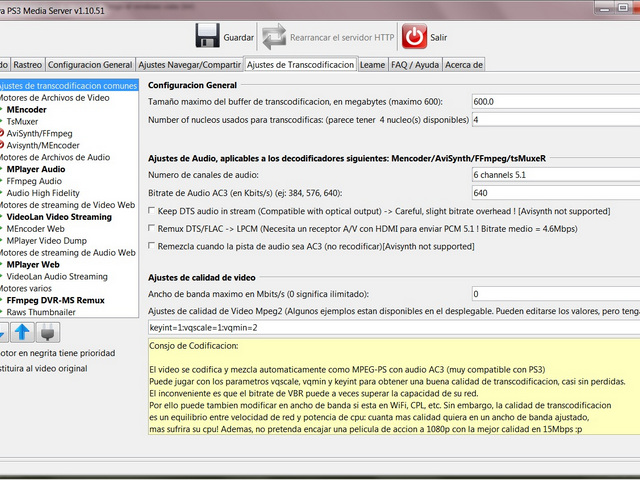Select TsMuxer engine

tap(22, 121)
